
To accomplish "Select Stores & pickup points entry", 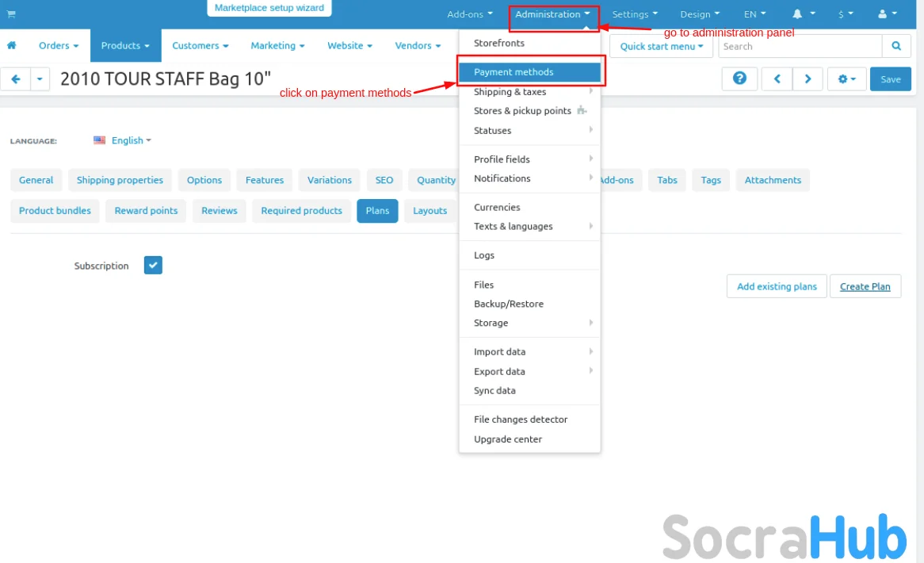I will click(529, 111).
